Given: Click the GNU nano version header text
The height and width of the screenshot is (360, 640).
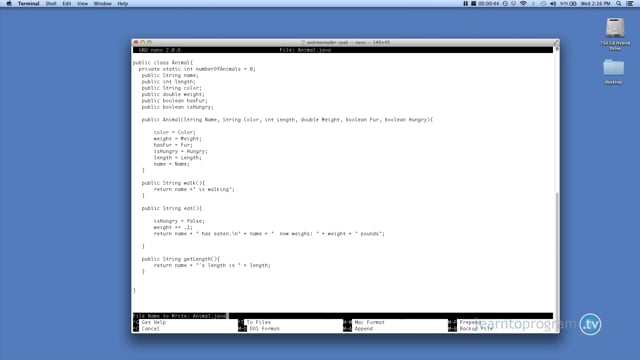Looking at the screenshot, I should click(160, 50).
